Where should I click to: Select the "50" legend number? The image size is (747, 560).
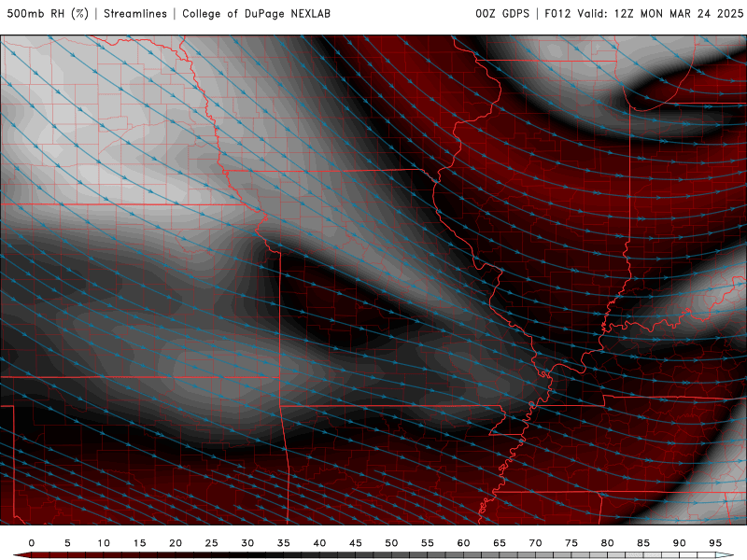click(x=391, y=543)
